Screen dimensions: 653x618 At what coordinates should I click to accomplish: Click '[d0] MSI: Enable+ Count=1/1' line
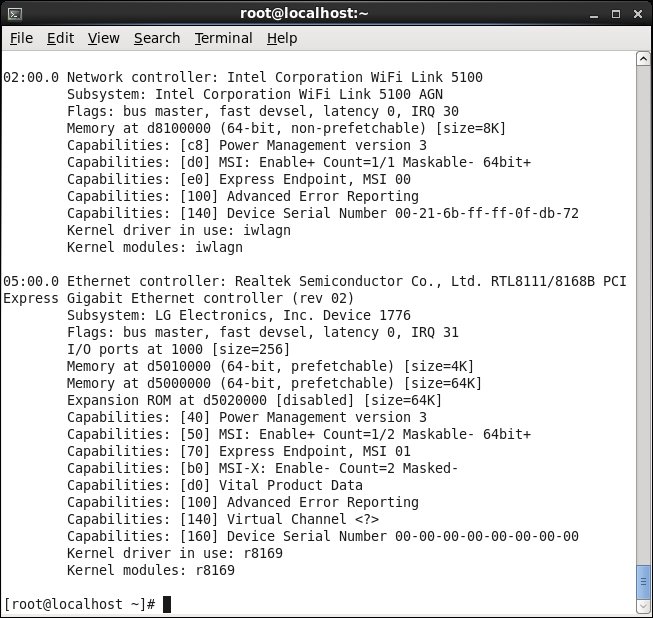(299, 162)
